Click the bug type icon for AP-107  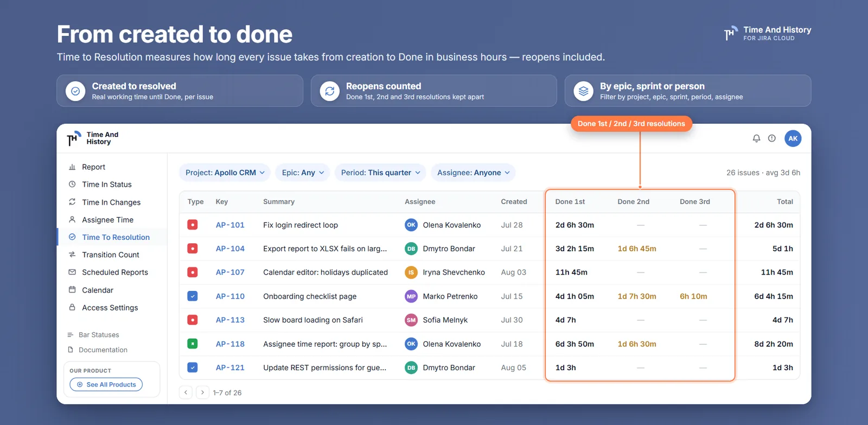click(193, 272)
